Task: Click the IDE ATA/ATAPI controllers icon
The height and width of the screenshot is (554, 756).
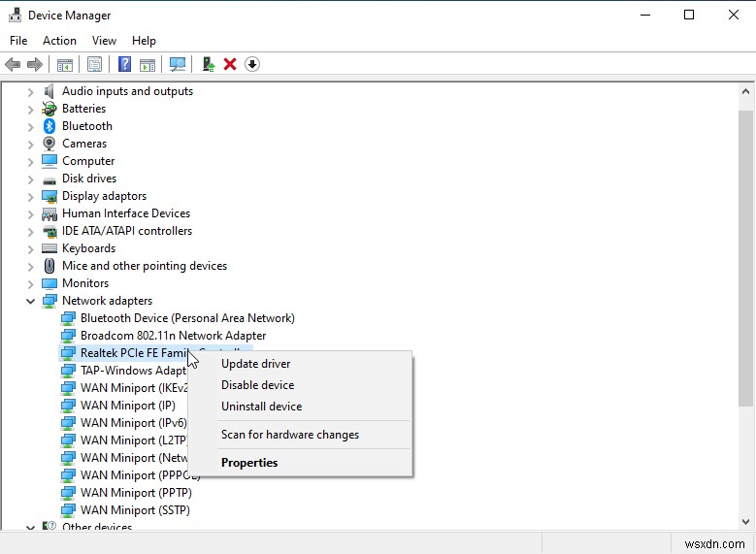Action: (49, 232)
